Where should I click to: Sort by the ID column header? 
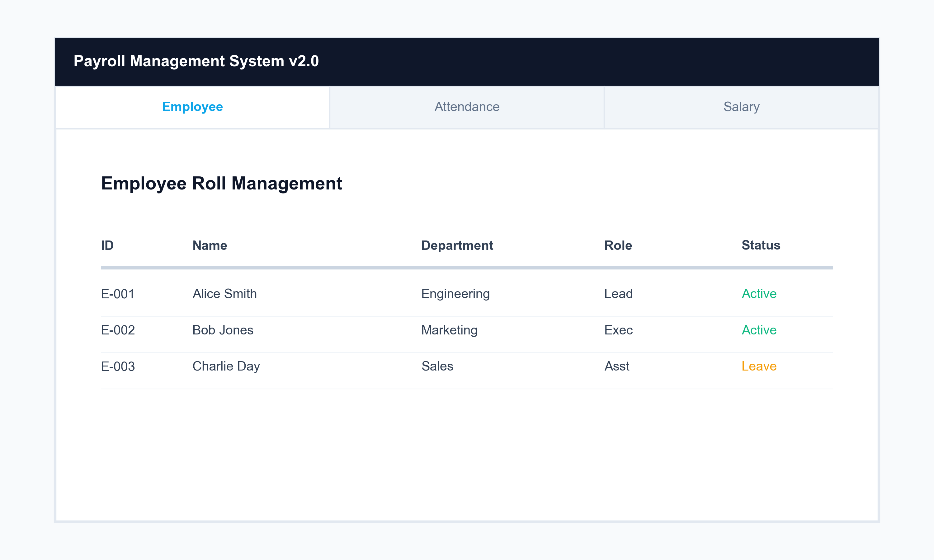point(108,245)
